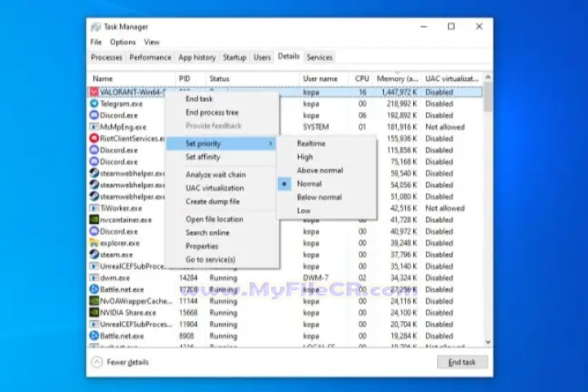Choose Above normal priority

pos(327,171)
